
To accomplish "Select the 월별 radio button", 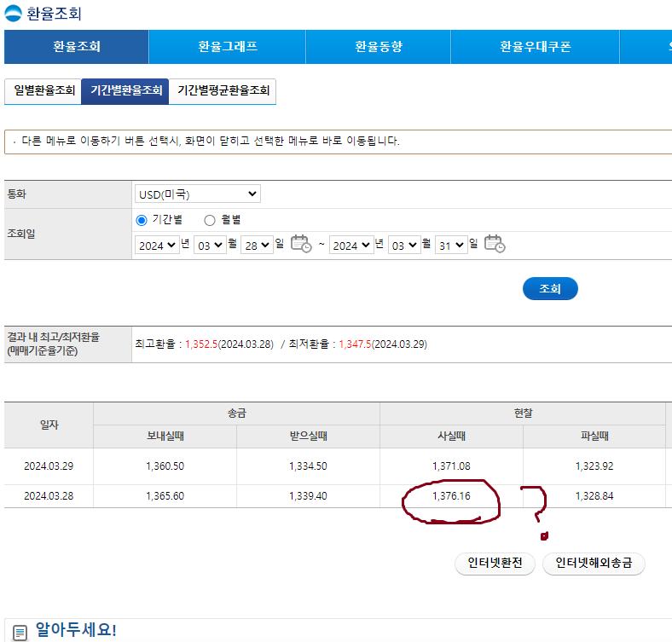I will 210,220.
